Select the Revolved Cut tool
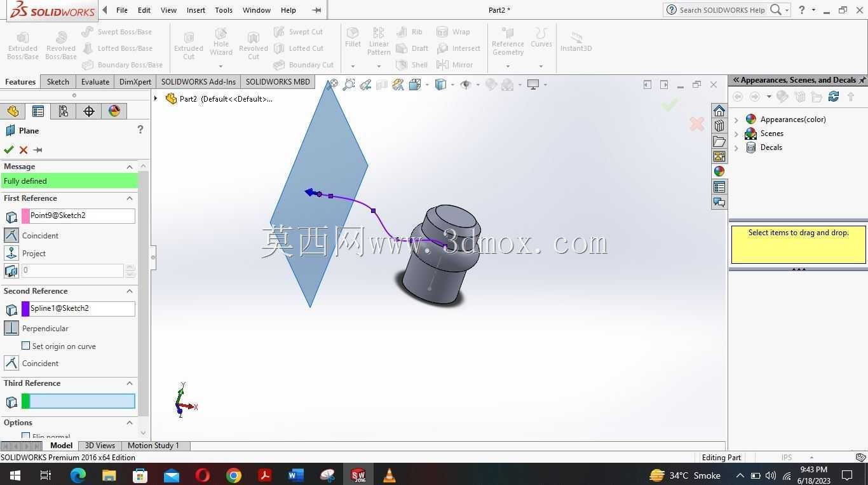 (254, 46)
